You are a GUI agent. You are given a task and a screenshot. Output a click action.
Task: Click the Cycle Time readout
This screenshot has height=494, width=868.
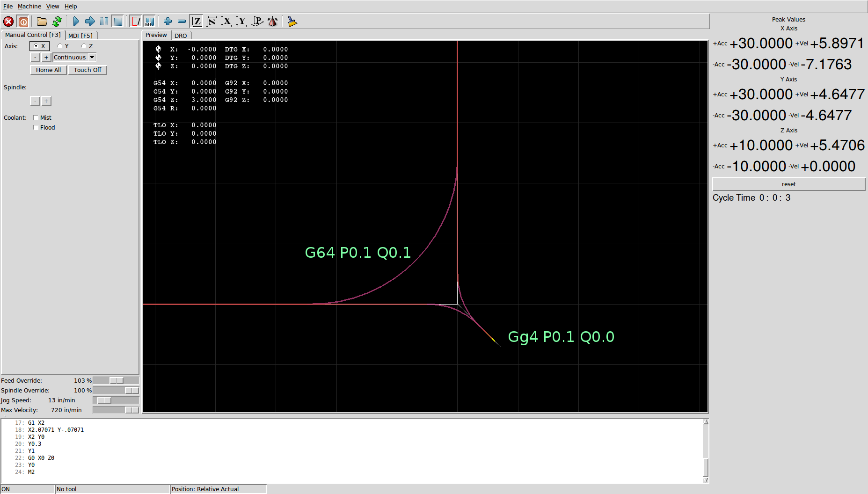point(751,198)
